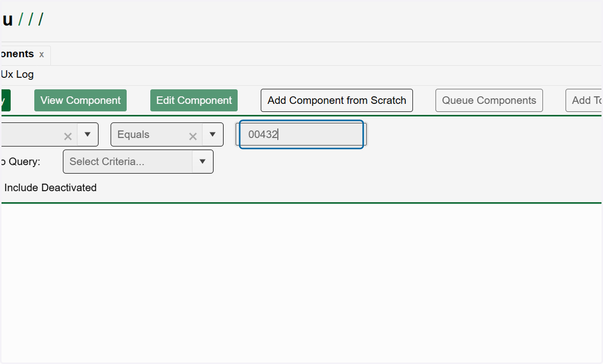Viewport: 603px width, 364px height.
Task: Clear the first field selector value
Action: tap(68, 136)
